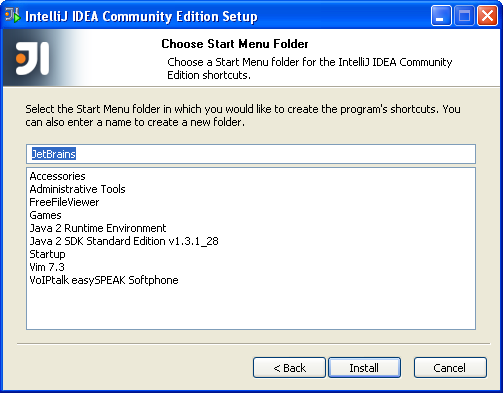The width and height of the screenshot is (503, 393).
Task: Click the JetBrains folder name field
Action: coord(251,154)
